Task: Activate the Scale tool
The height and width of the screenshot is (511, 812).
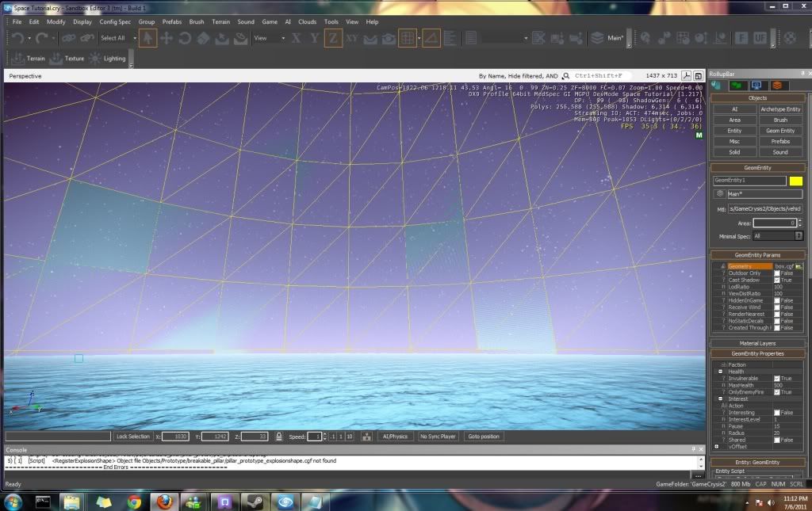Action: coord(204,38)
